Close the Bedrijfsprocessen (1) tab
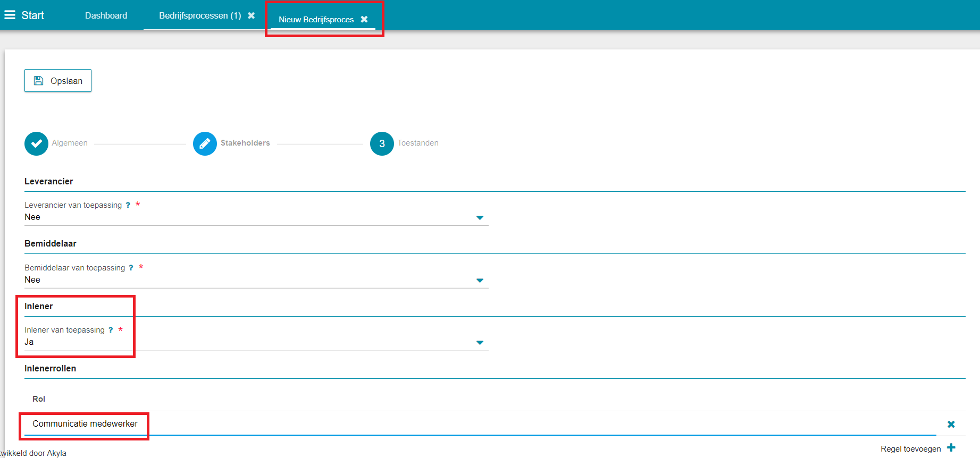 [252, 15]
